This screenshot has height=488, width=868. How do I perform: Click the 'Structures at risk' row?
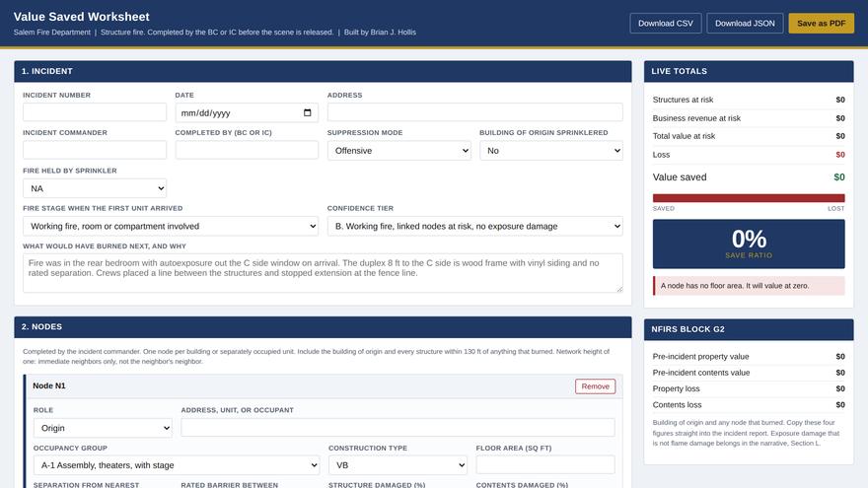click(x=749, y=100)
